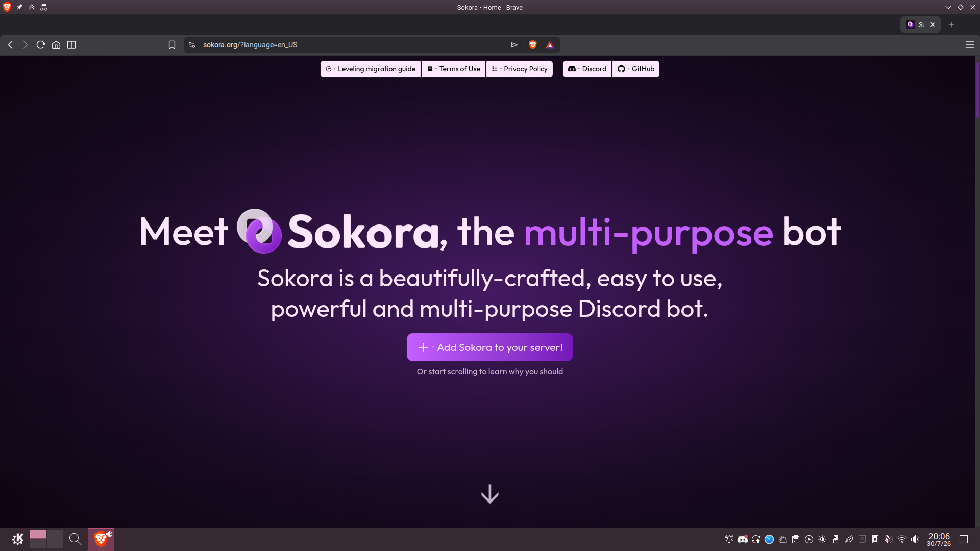The width and height of the screenshot is (980, 551).
Task: Open the blue clock tray icon
Action: click(769, 539)
